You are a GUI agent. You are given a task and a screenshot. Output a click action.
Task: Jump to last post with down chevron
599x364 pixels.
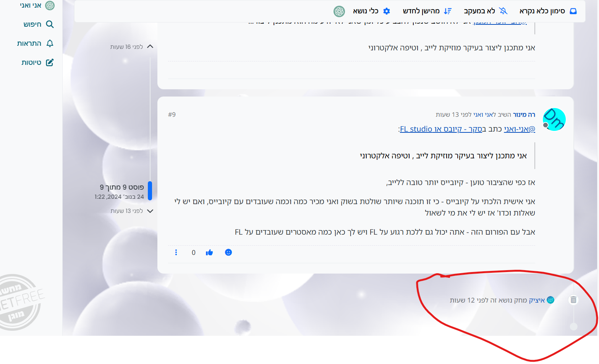(150, 211)
